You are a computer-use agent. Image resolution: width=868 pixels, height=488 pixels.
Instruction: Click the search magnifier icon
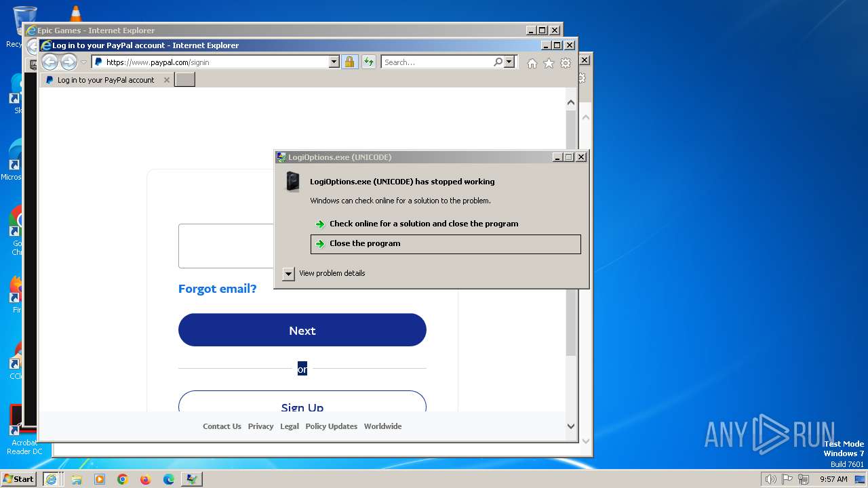498,62
